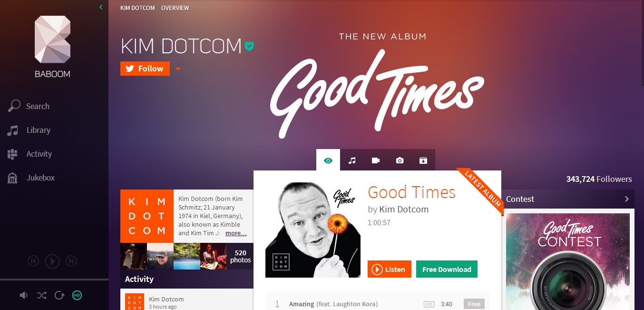Open the photos camera tab icon
The width and height of the screenshot is (644, 310).
(x=400, y=160)
